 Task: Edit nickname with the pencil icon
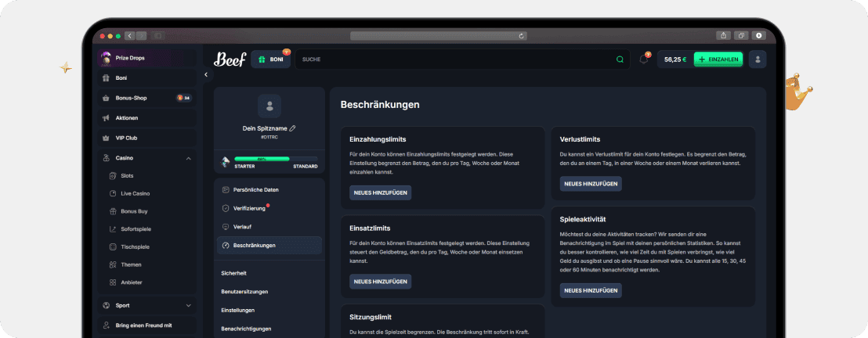point(293,128)
